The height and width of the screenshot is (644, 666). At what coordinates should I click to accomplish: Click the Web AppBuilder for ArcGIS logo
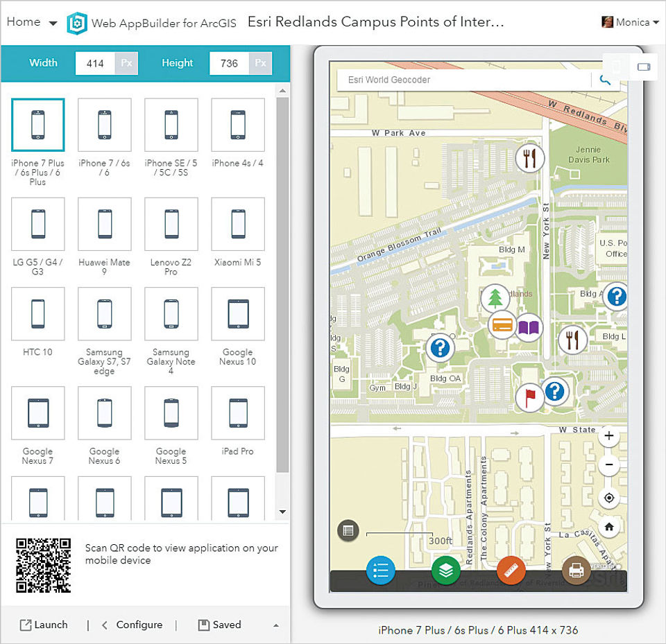(x=77, y=23)
